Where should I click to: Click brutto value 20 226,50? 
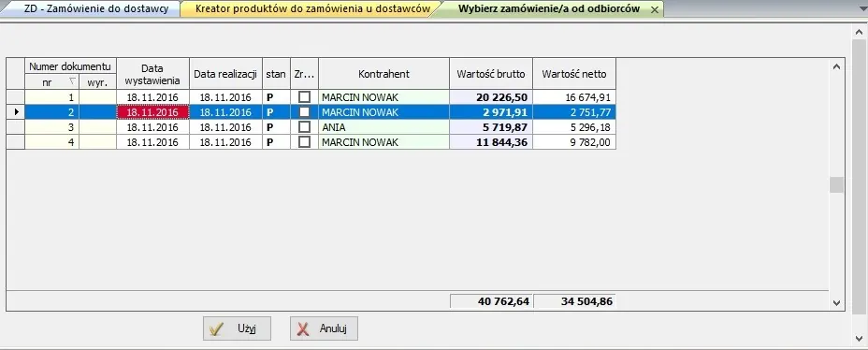tap(491, 97)
